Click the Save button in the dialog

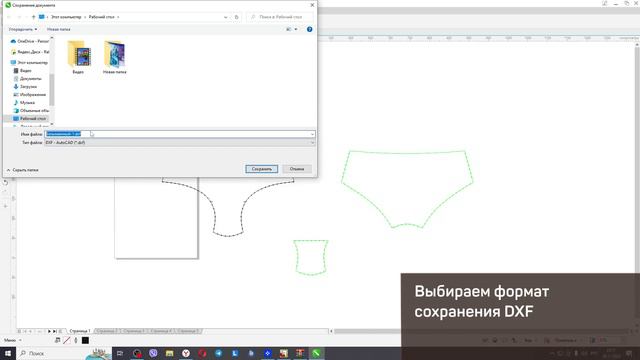click(262, 169)
